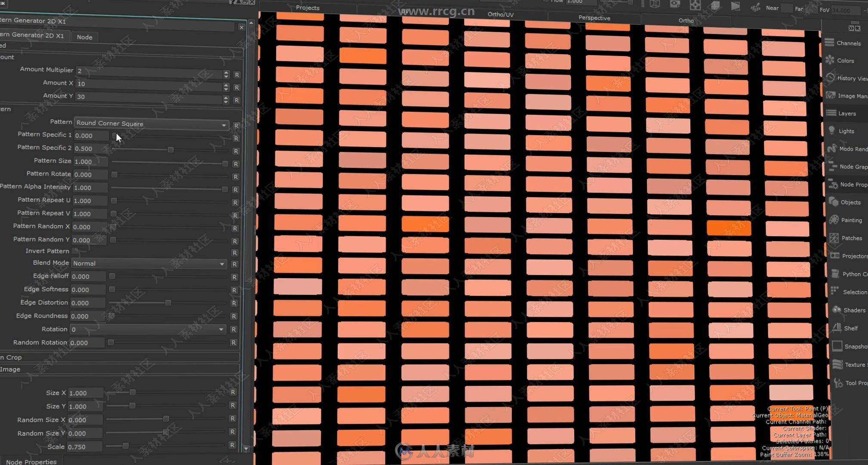
Task: Open the Texture Sets palette icon
Action: click(837, 364)
